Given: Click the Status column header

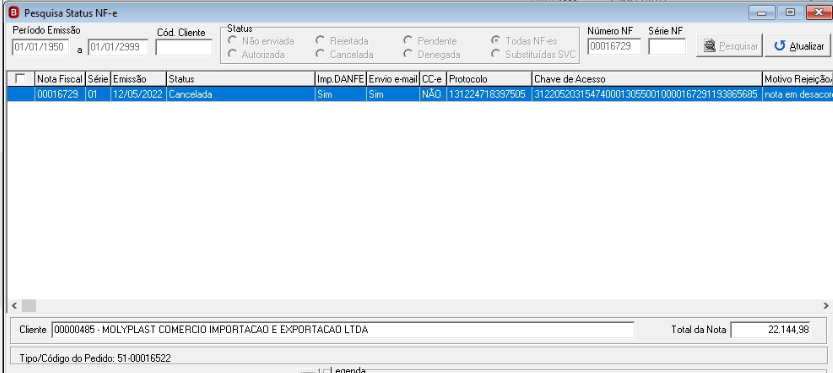Looking at the screenshot, I should pos(241,79).
